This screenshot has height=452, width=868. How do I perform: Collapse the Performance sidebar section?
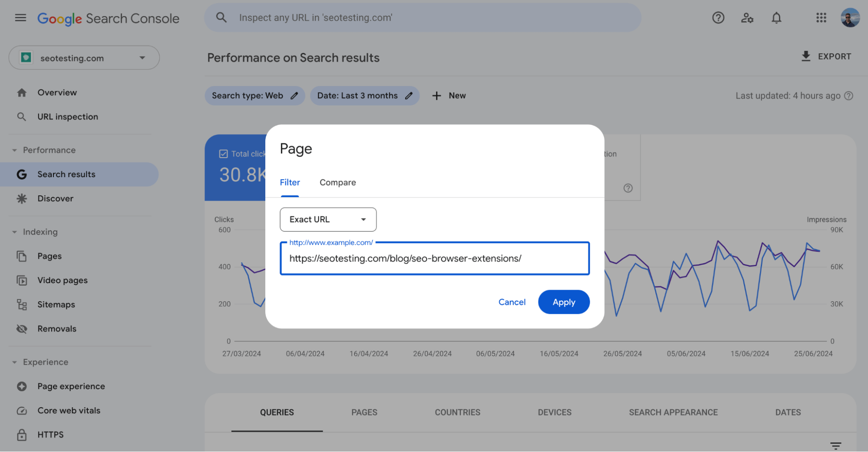click(14, 150)
